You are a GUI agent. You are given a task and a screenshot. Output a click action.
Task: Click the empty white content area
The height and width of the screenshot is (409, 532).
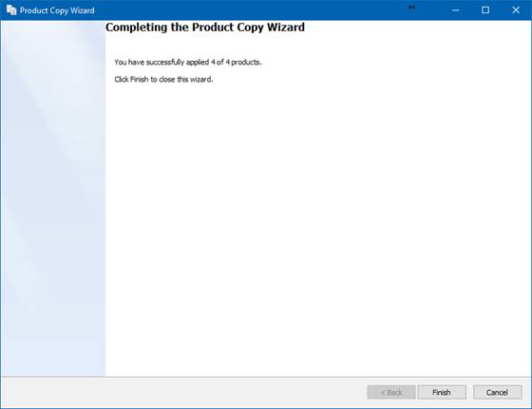[318, 231]
